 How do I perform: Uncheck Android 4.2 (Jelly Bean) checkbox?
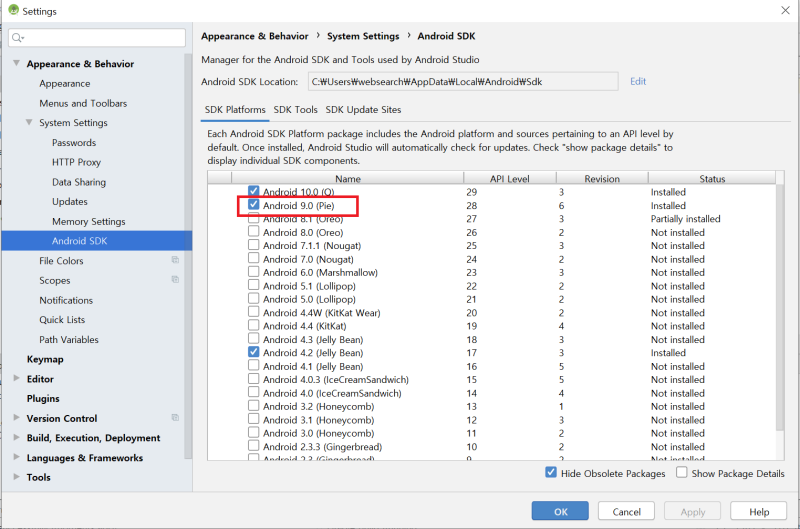254,352
